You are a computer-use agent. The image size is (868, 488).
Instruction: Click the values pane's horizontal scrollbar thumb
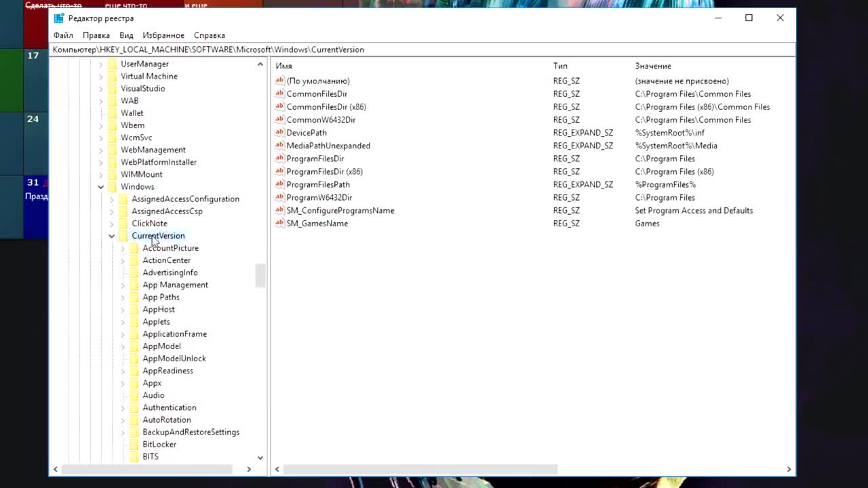(420, 469)
